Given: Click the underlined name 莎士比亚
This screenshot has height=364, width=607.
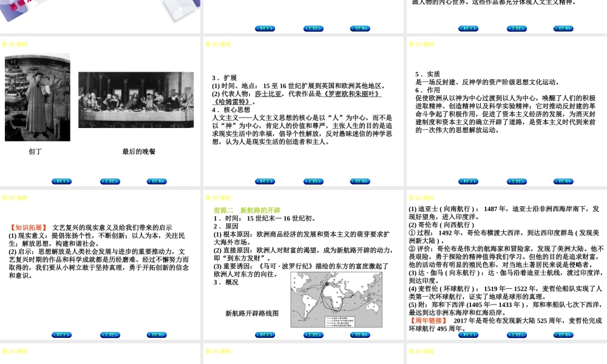Looking at the screenshot, I should coord(268,94).
